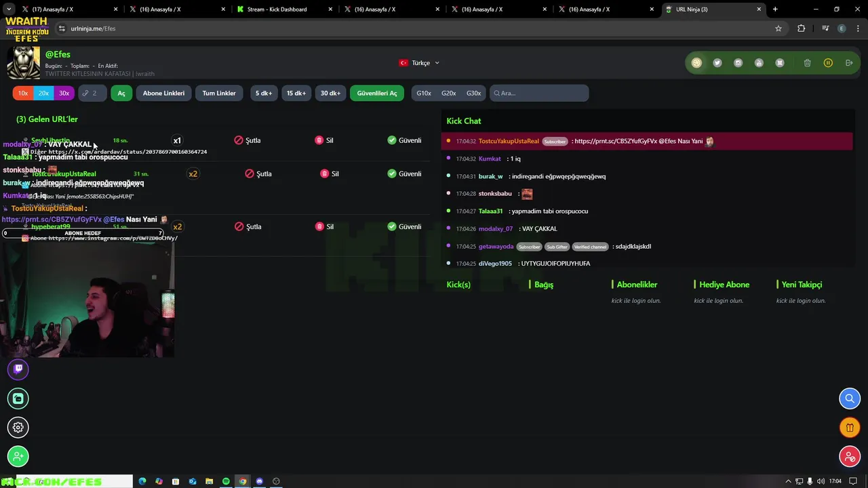
Task: Click the Ara search field
Action: point(539,93)
